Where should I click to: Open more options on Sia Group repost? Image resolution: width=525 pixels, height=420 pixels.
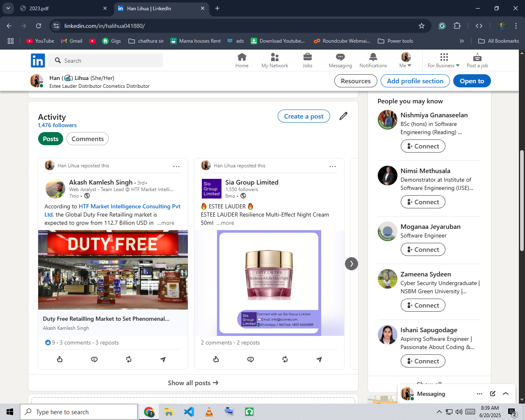[333, 166]
